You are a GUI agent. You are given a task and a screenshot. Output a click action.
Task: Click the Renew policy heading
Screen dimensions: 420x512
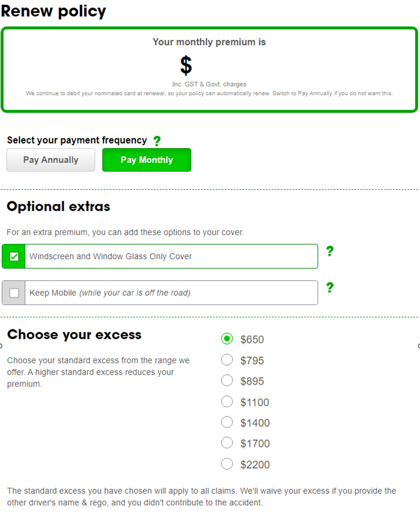54,11
